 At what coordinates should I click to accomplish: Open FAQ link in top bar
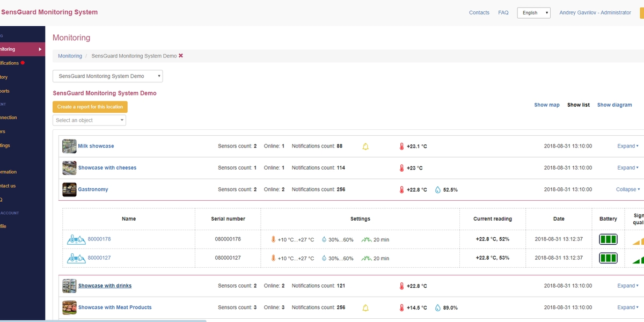(x=503, y=13)
